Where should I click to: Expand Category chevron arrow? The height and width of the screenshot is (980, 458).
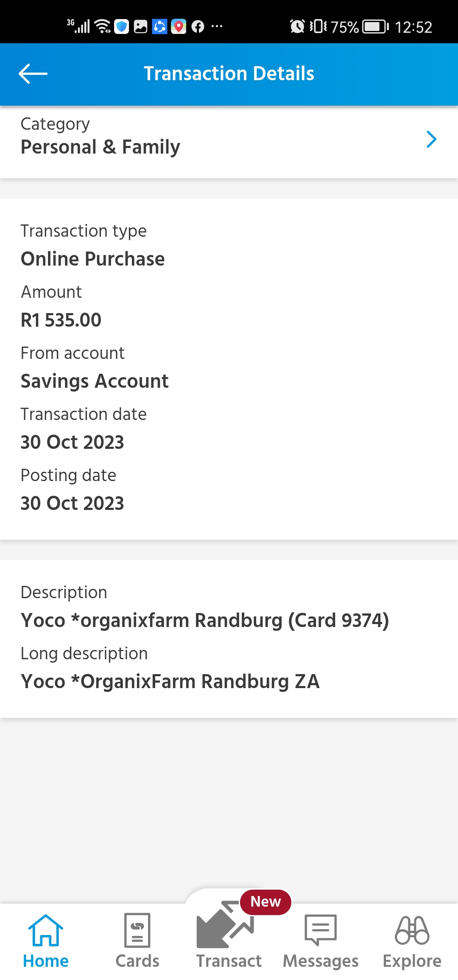[x=431, y=140]
